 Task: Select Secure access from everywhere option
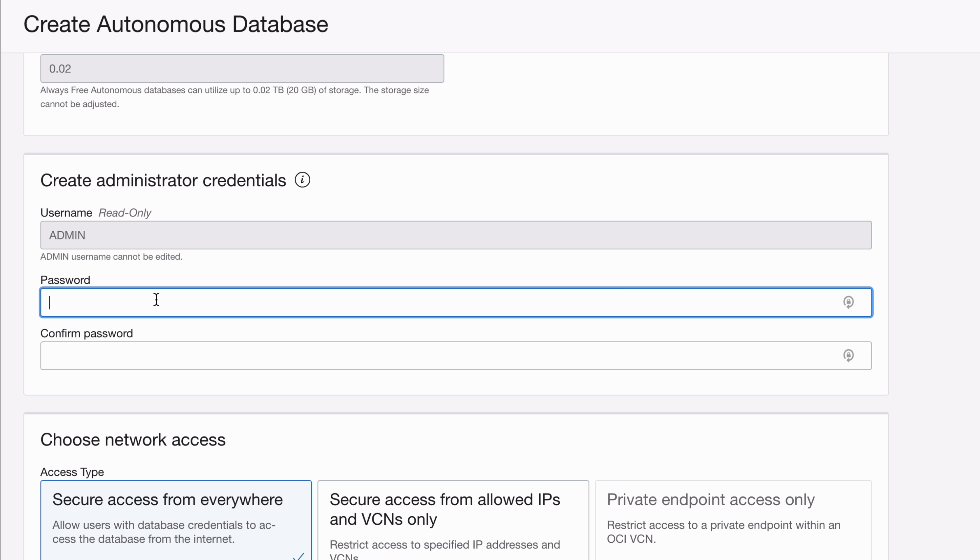pyautogui.click(x=176, y=519)
